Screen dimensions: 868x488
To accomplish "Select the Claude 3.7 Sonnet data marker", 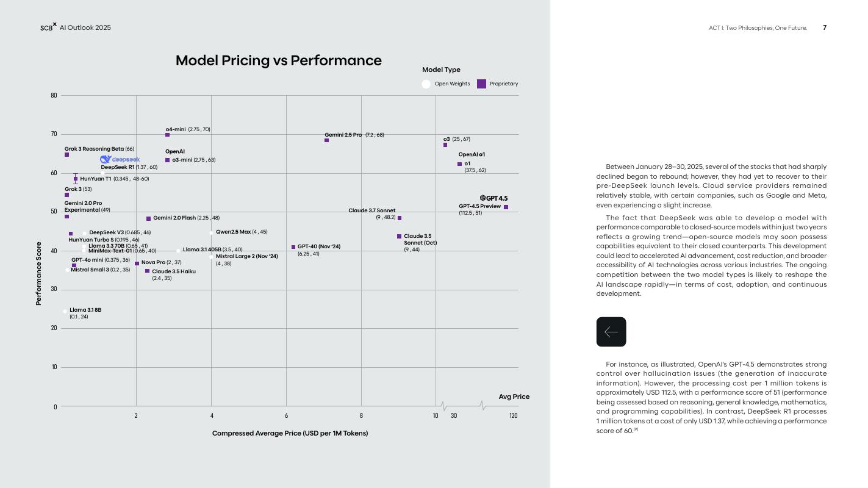I will click(400, 218).
